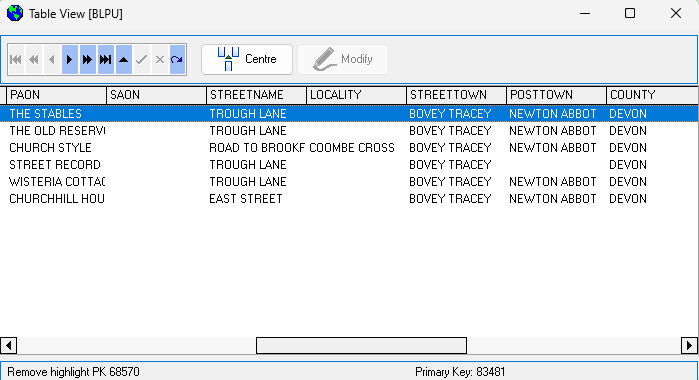
Task: Advance to the next record arrow
Action: (x=70, y=59)
